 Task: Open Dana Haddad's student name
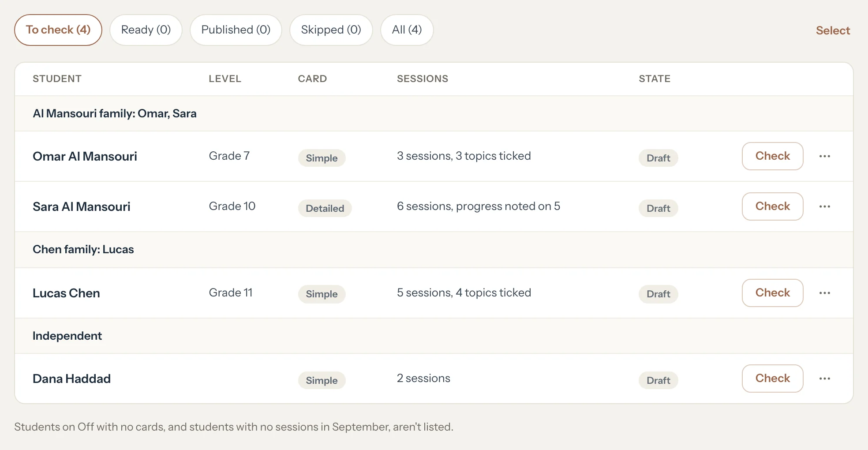(x=71, y=379)
